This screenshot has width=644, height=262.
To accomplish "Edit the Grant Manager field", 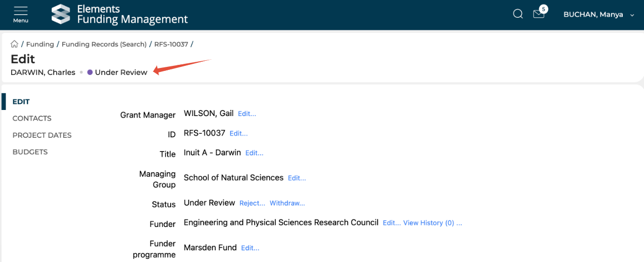I will click(247, 114).
